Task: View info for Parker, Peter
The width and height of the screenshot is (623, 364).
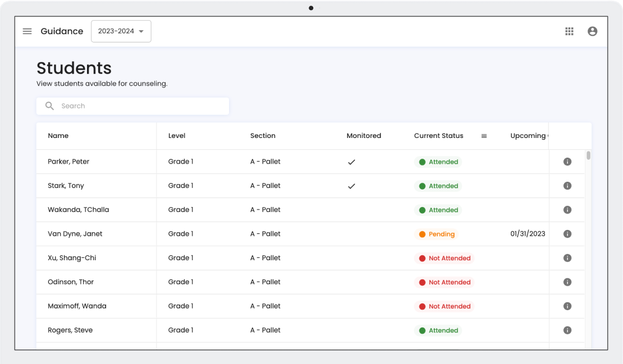Action: [x=567, y=162]
